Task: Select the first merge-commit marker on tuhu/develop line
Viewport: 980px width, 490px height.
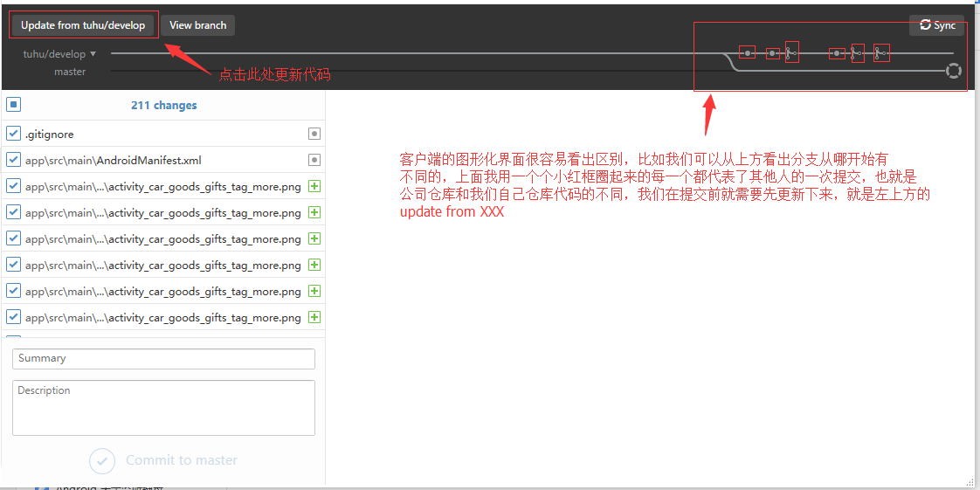Action: coord(791,53)
